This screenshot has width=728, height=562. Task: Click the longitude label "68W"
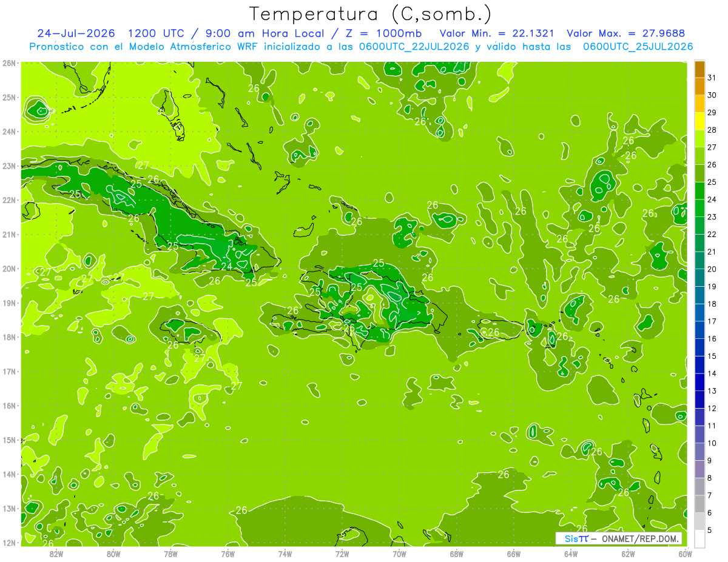[x=456, y=554]
